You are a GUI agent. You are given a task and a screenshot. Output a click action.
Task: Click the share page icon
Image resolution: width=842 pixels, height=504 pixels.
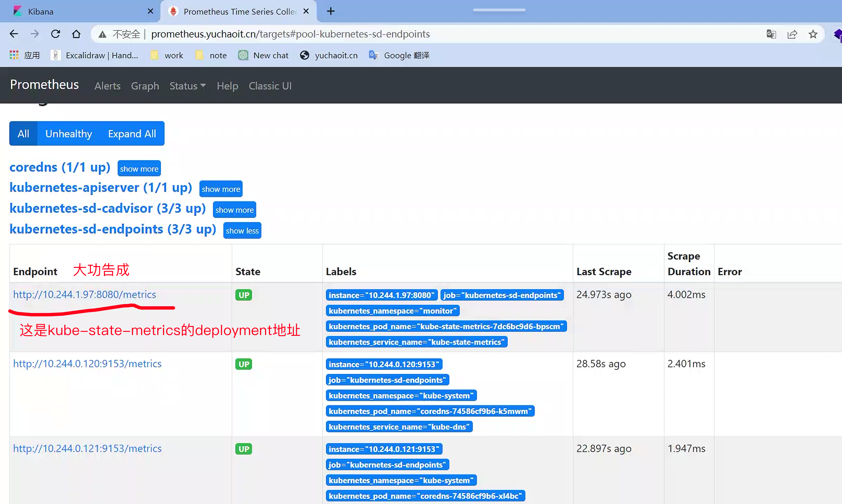(x=792, y=34)
